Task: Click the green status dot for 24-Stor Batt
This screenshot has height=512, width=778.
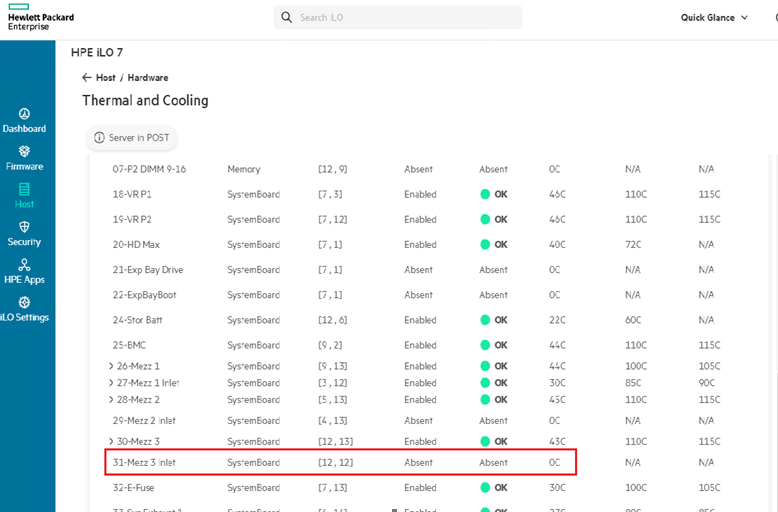Action: [485, 320]
